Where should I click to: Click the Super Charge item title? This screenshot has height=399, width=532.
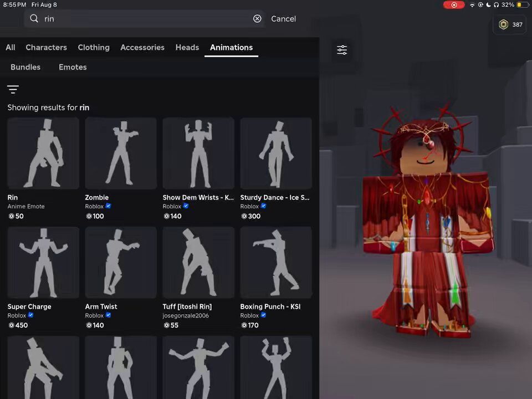pyautogui.click(x=29, y=306)
